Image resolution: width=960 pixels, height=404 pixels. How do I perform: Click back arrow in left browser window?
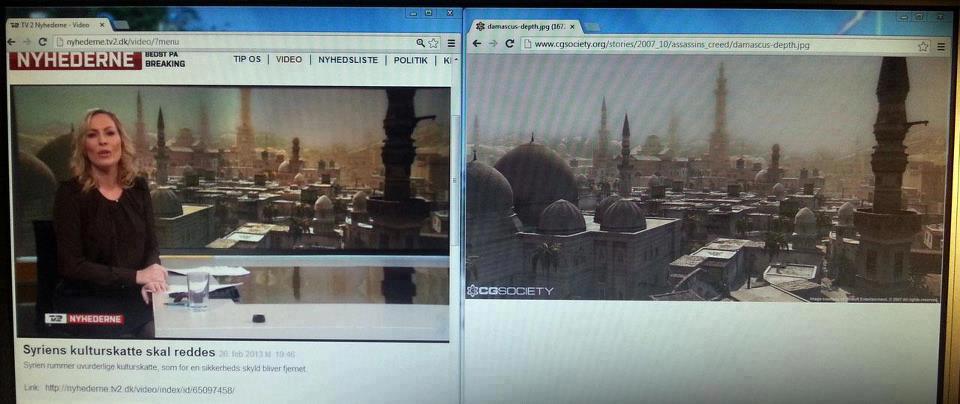[11, 42]
